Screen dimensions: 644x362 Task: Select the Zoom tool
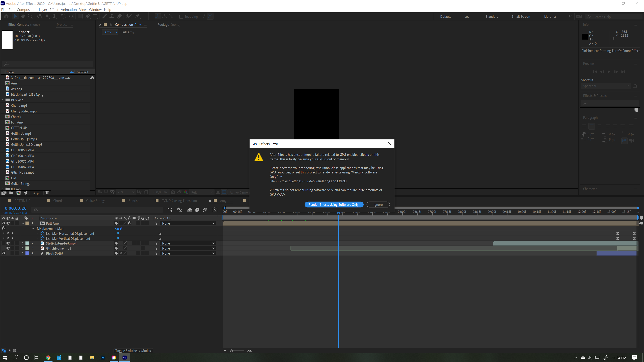tap(30, 16)
